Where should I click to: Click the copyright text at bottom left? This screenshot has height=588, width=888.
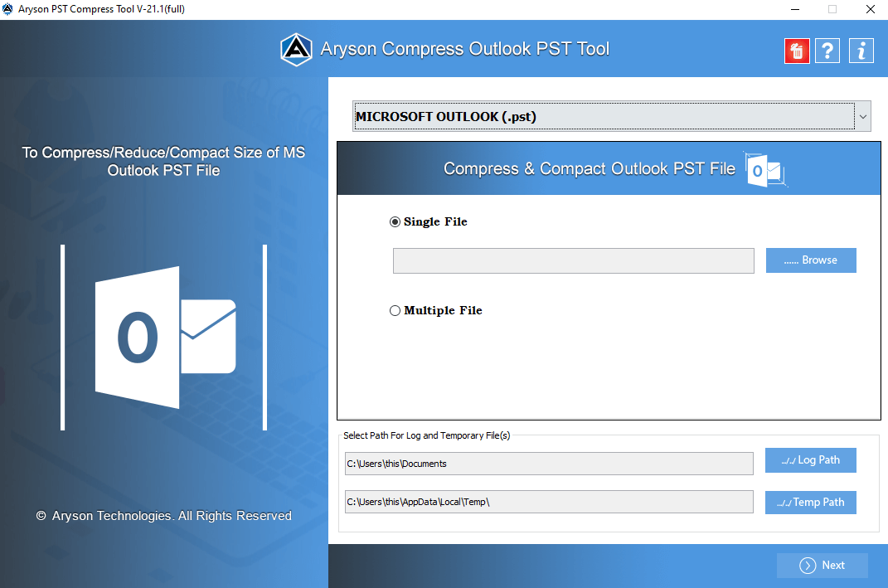pyautogui.click(x=163, y=515)
